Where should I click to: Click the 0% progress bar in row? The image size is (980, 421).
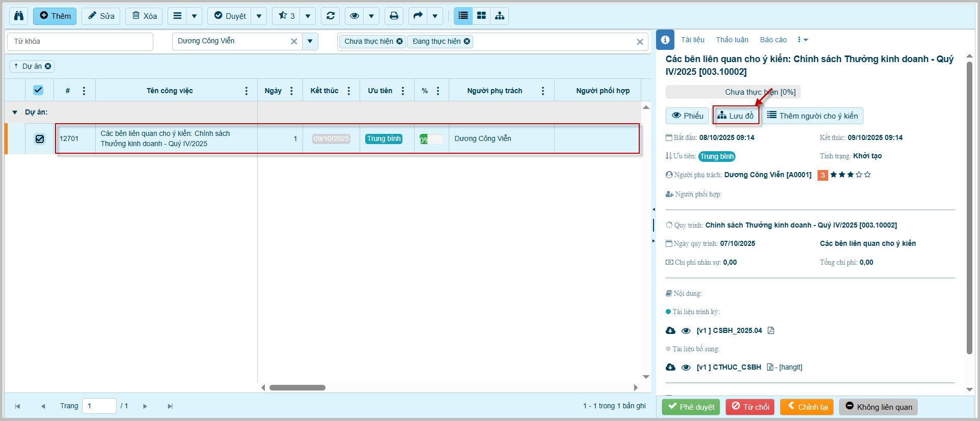[x=431, y=139]
